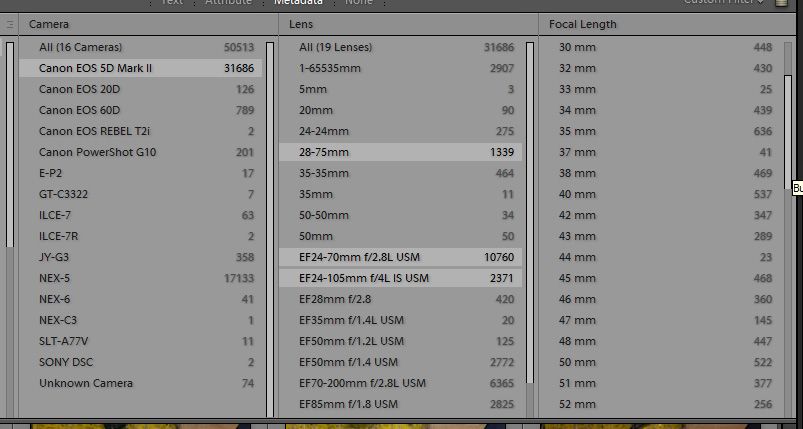803x429 pixels.
Task: Select 34 mm focal length
Action: click(x=661, y=110)
